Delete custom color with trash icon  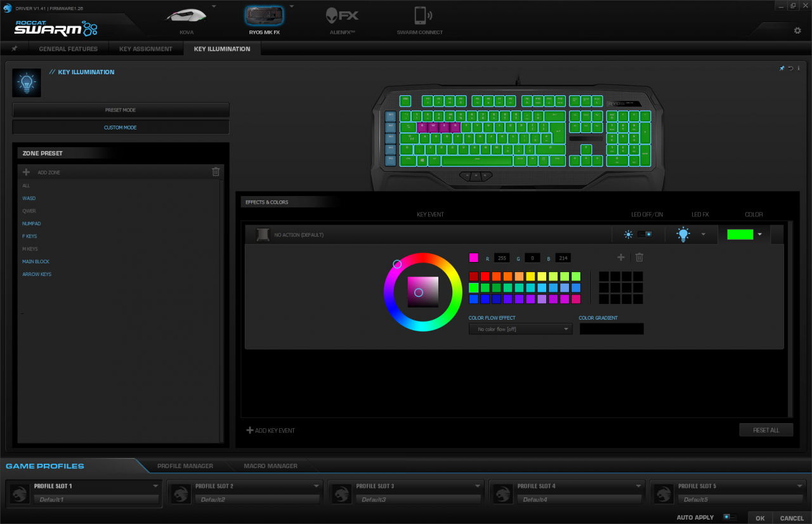coord(639,257)
